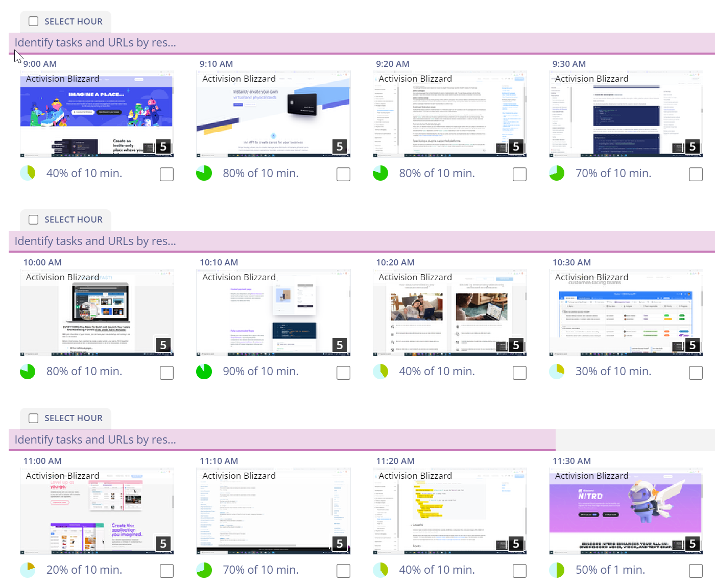Viewport: 715px width, 588px height.
Task: Click the activity pie icon for 10:10 AM
Action: click(x=204, y=372)
